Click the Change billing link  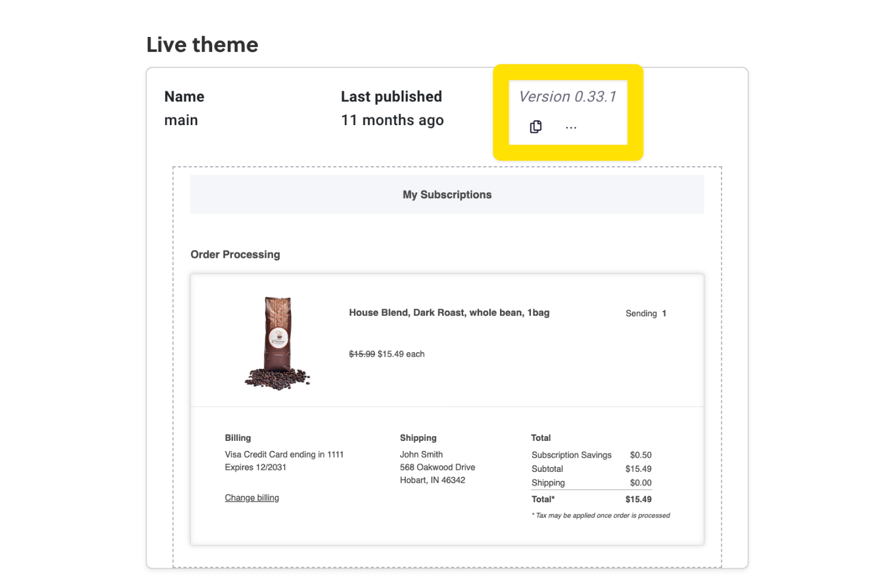coord(251,497)
